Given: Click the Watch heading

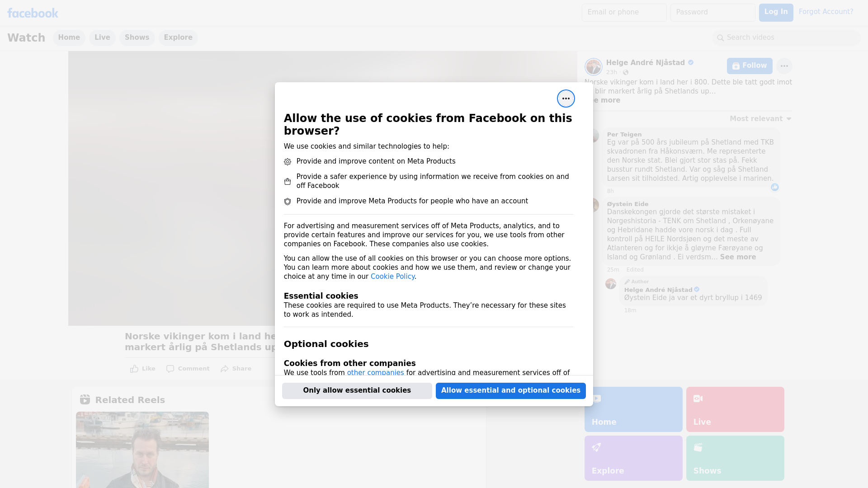Looking at the screenshot, I should point(26,38).
